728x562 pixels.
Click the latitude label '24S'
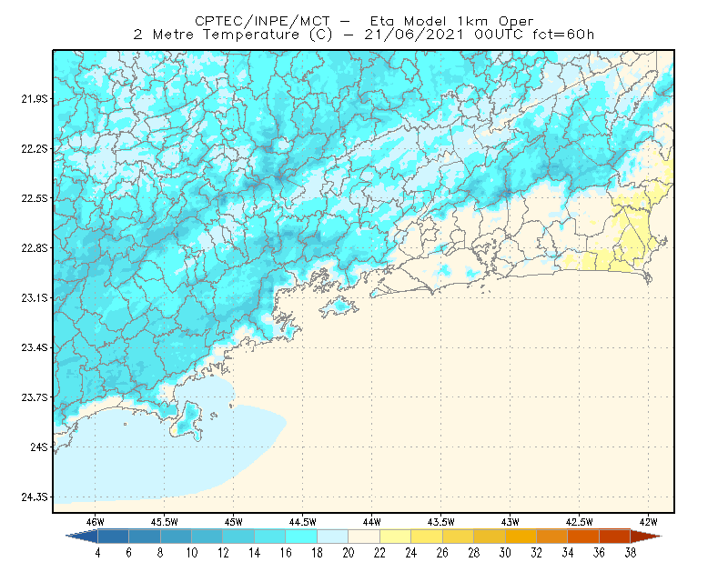pyautogui.click(x=39, y=447)
